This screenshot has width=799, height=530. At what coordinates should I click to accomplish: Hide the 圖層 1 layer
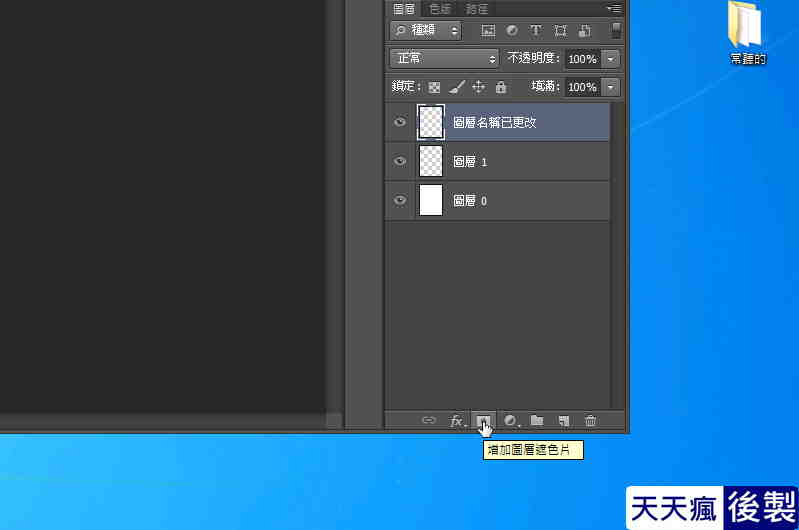400,161
